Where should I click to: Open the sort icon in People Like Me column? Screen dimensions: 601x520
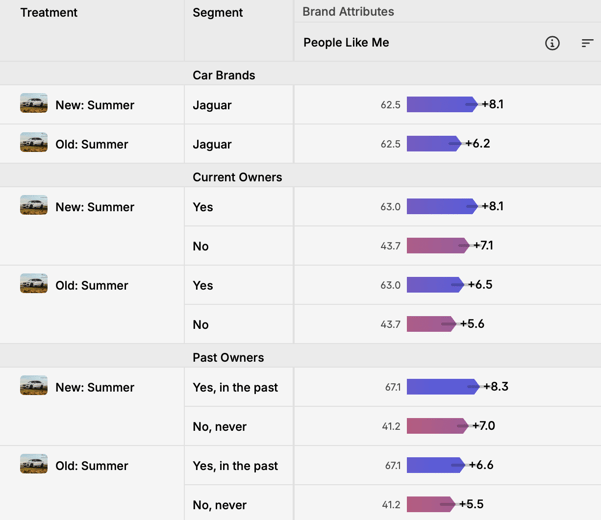pyautogui.click(x=587, y=43)
